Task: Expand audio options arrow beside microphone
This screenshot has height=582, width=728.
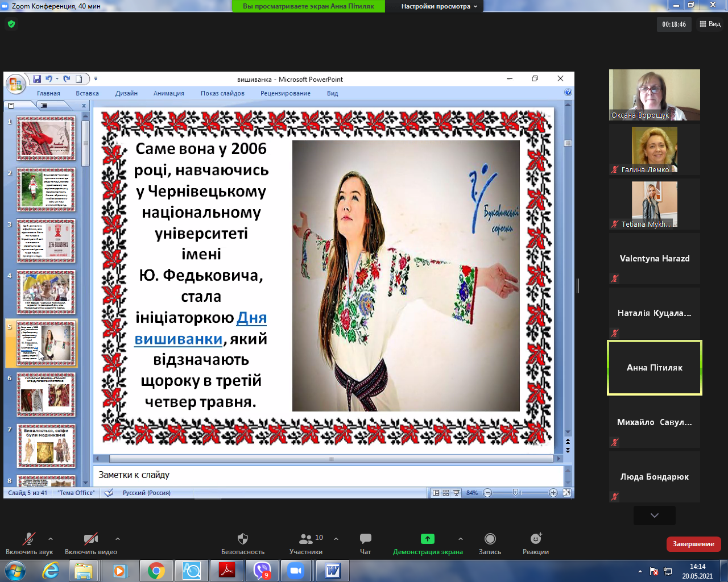Action: coord(51,538)
